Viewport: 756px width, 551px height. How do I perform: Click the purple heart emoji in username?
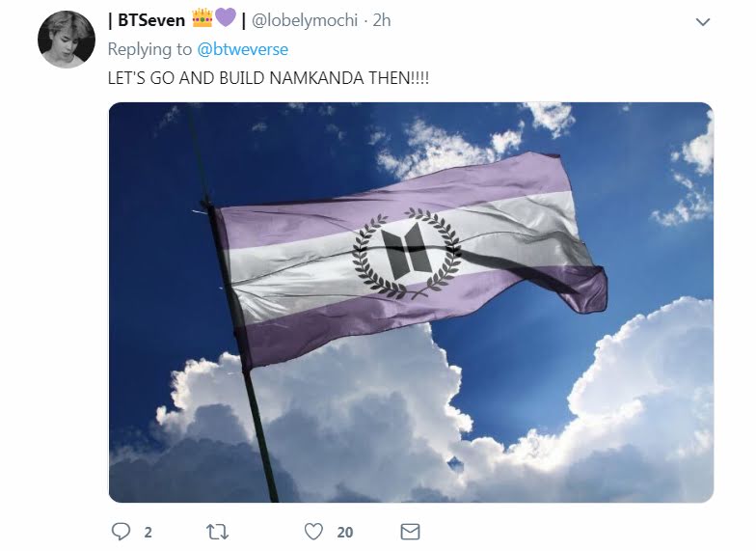[226, 18]
